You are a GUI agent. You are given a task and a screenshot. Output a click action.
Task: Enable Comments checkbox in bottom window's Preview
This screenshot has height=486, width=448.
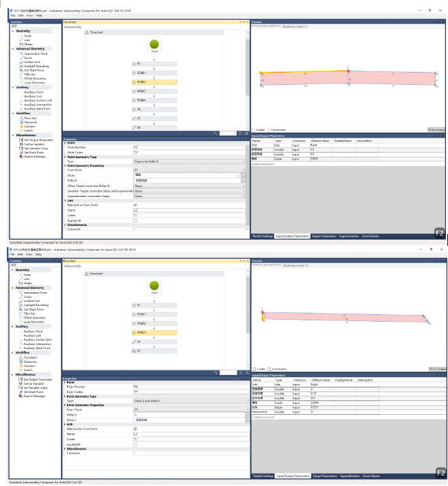tap(269, 369)
